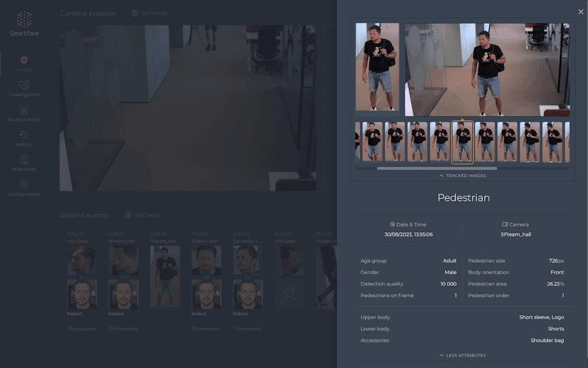Open Configuration in the sidebar
Image resolution: width=588 pixels, height=368 pixels.
(x=24, y=189)
